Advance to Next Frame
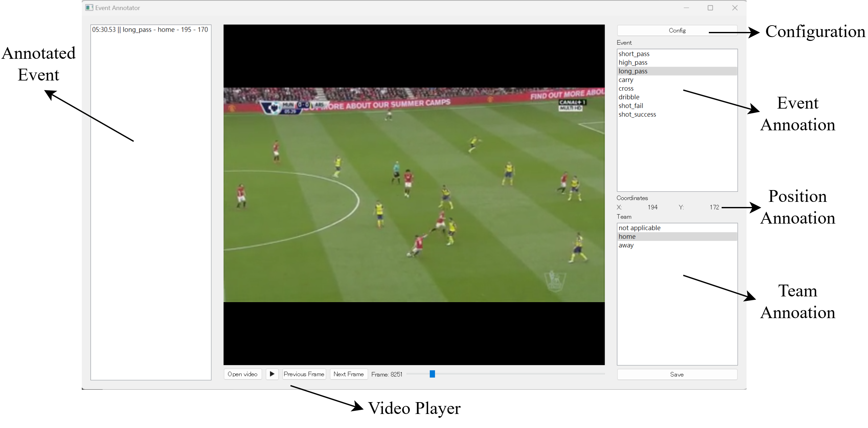 348,374
